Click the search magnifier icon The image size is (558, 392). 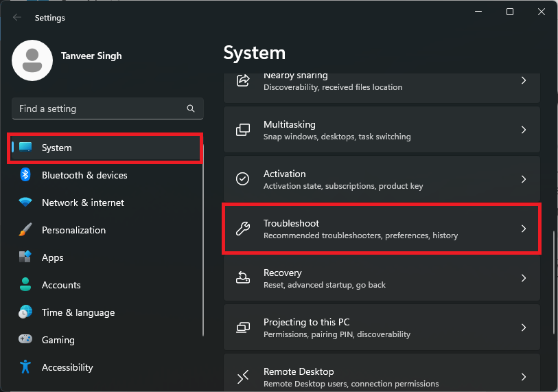click(191, 108)
